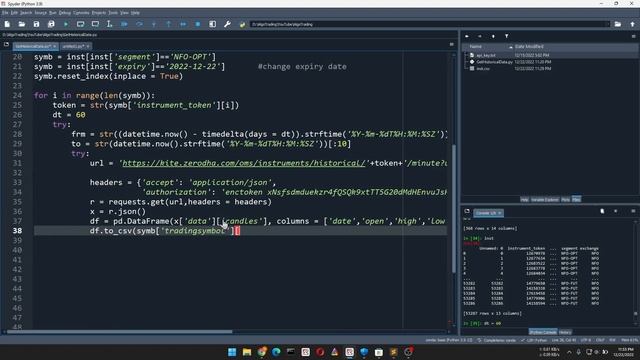Run cell and advance
640x360 pixels.
(95, 24)
